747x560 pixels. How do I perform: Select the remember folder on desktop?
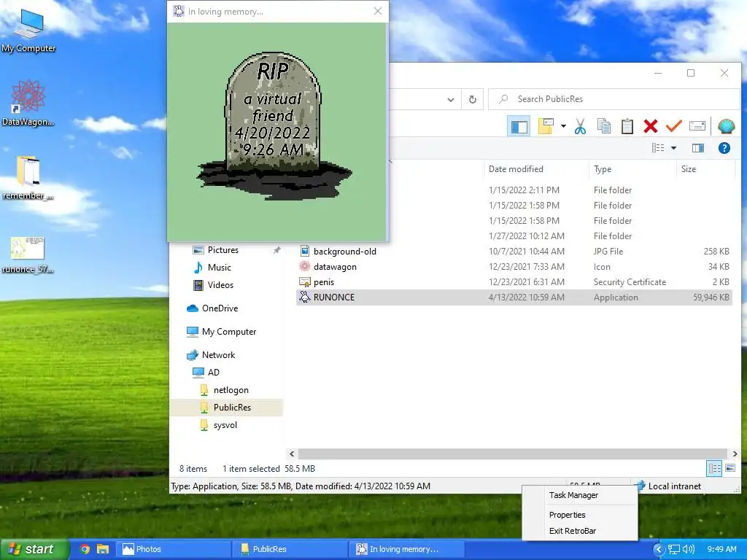(28, 177)
